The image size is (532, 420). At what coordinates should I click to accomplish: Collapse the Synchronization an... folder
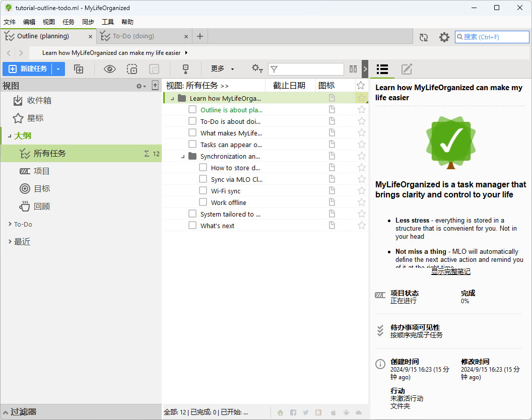click(183, 157)
